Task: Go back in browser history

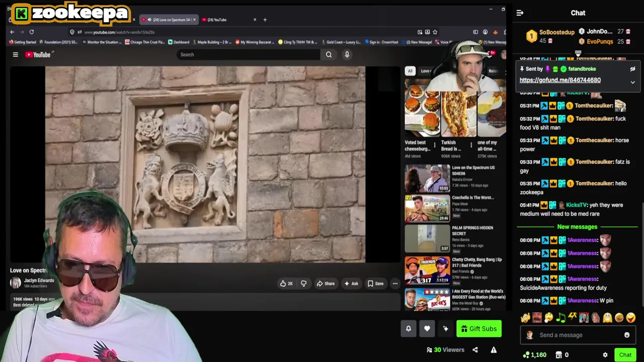Action: pyautogui.click(x=12, y=32)
